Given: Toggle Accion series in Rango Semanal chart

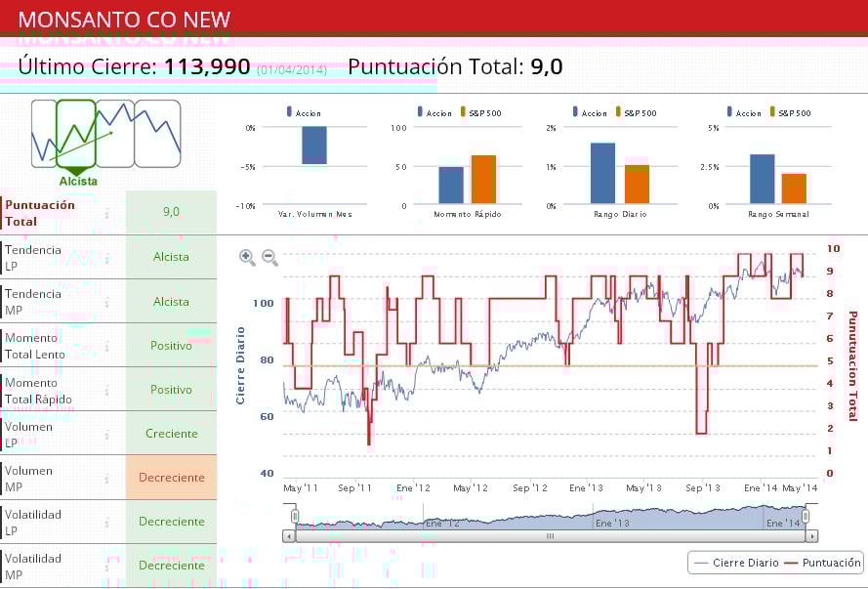Looking at the screenshot, I should pyautogui.click(x=744, y=112).
